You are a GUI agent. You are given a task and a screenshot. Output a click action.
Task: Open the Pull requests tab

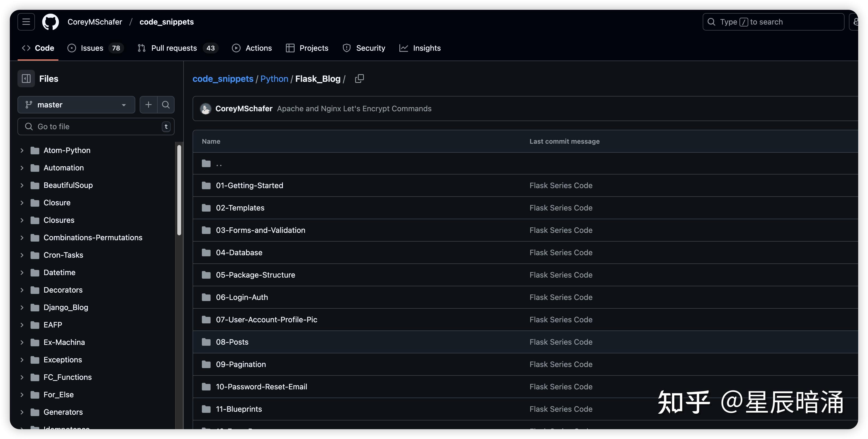173,48
